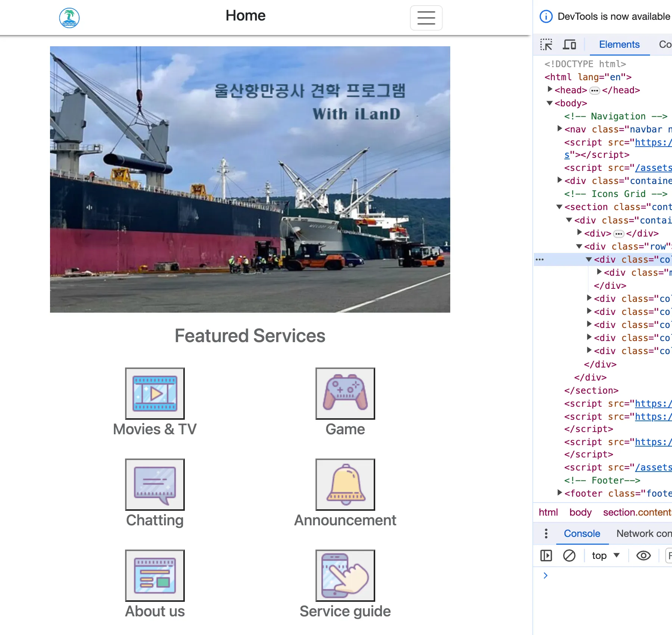Open the Chatting speech bubble icon
672x635 pixels.
(155, 485)
